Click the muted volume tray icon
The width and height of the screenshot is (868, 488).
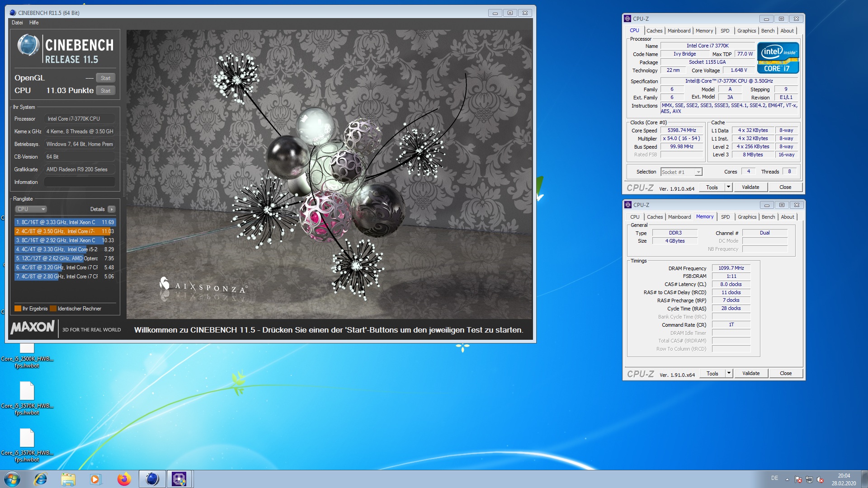pos(820,479)
